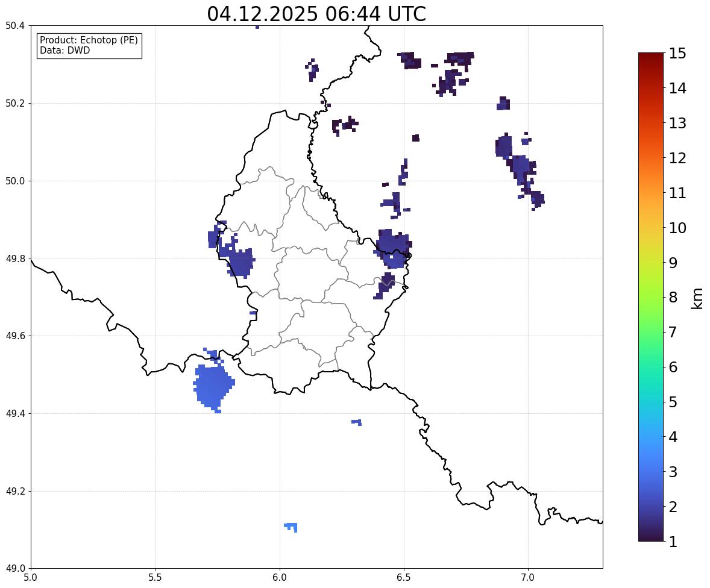Image resolution: width=710 pixels, height=588 pixels.
Task: Click colorbar tick label 11
Action: [677, 193]
